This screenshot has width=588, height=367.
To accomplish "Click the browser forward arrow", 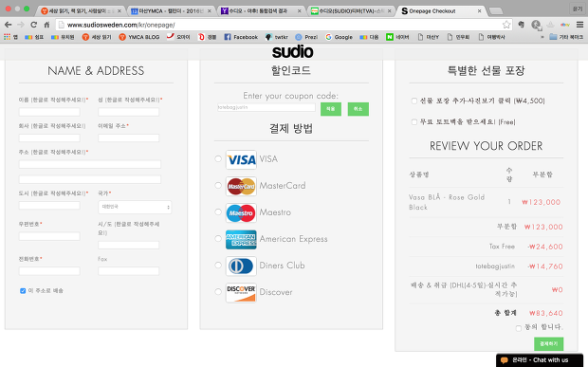I will pos(21,25).
